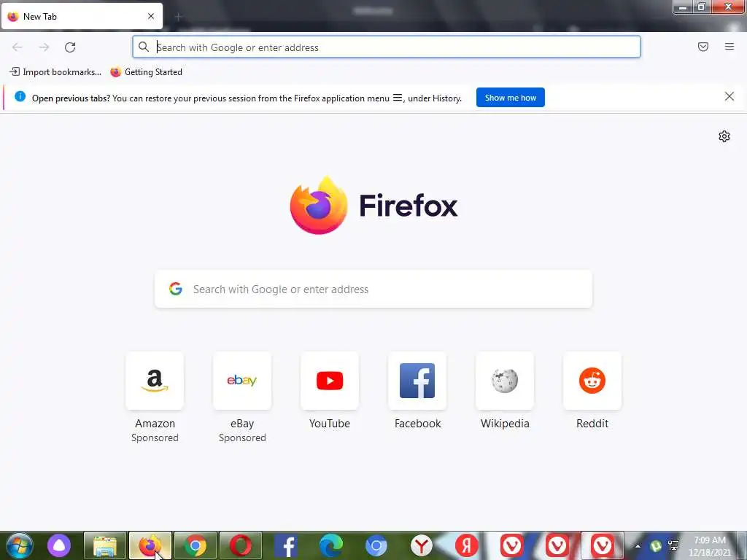The height and width of the screenshot is (560, 747).
Task: Dismiss the previous tabs notification bar
Action: tap(729, 97)
